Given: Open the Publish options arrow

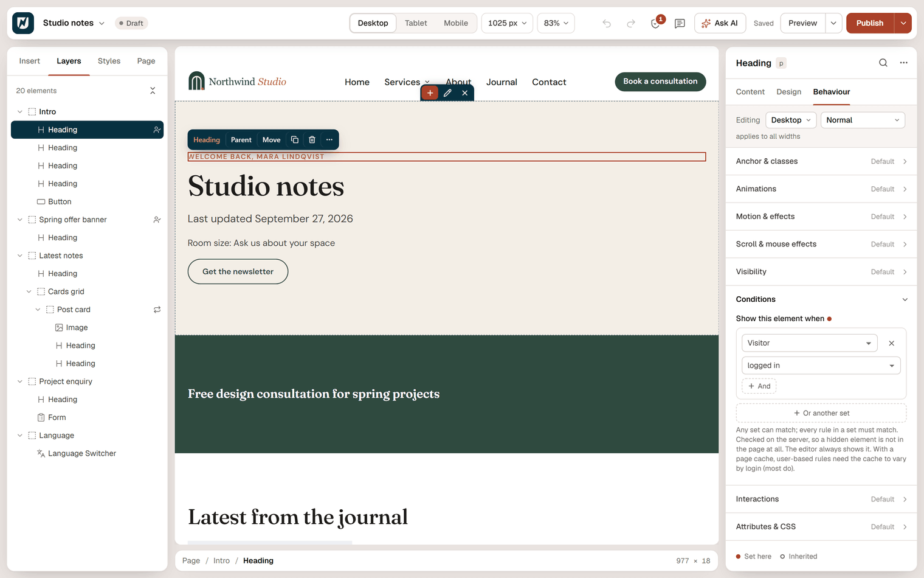Looking at the screenshot, I should click(903, 23).
